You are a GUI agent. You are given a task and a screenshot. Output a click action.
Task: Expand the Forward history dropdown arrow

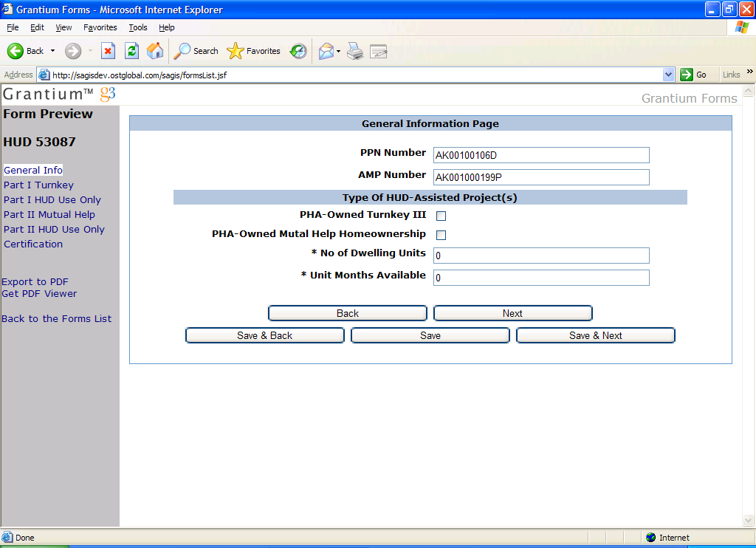click(x=90, y=51)
